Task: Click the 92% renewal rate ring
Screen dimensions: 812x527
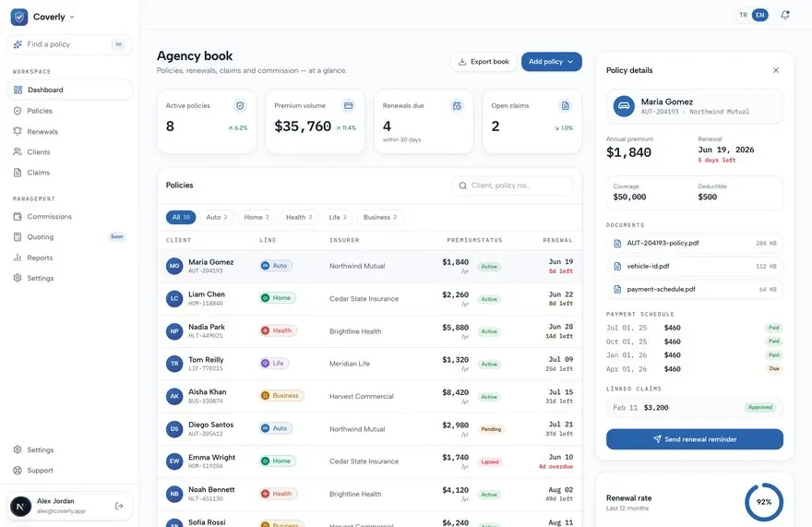Action: [764, 502]
